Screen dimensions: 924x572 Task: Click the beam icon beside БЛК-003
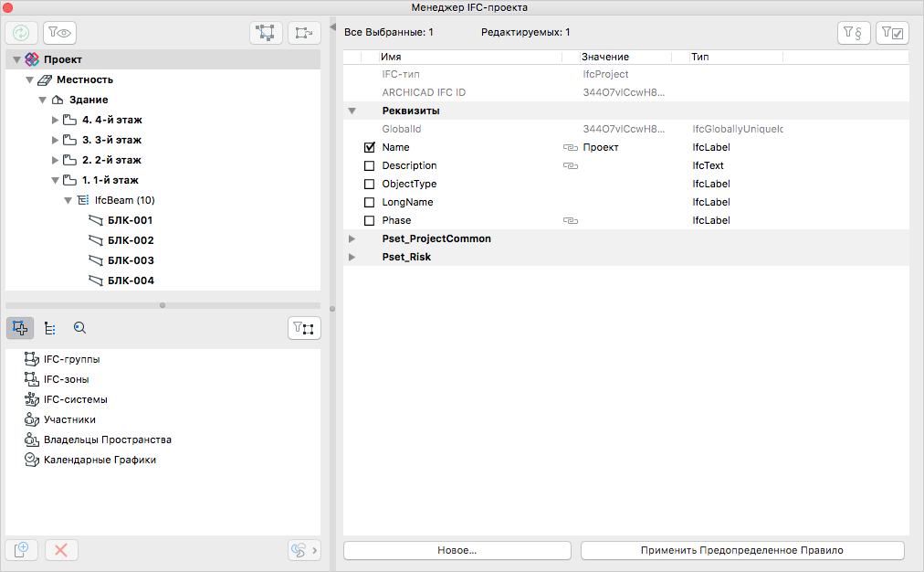96,260
